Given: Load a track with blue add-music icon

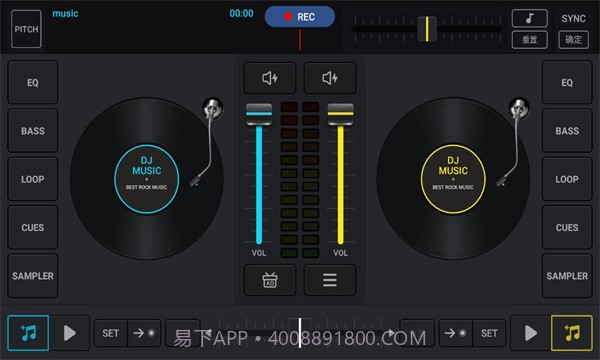Looking at the screenshot, I should 28,333.
